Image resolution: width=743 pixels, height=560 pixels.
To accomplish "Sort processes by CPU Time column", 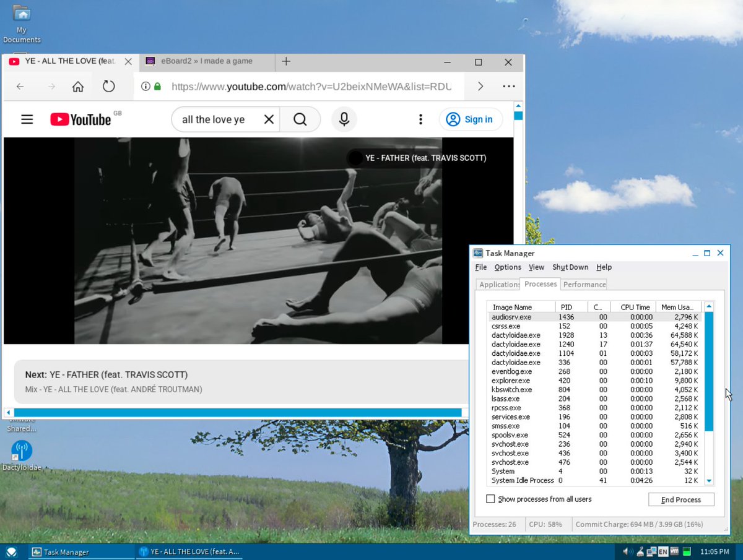I will [x=633, y=307].
